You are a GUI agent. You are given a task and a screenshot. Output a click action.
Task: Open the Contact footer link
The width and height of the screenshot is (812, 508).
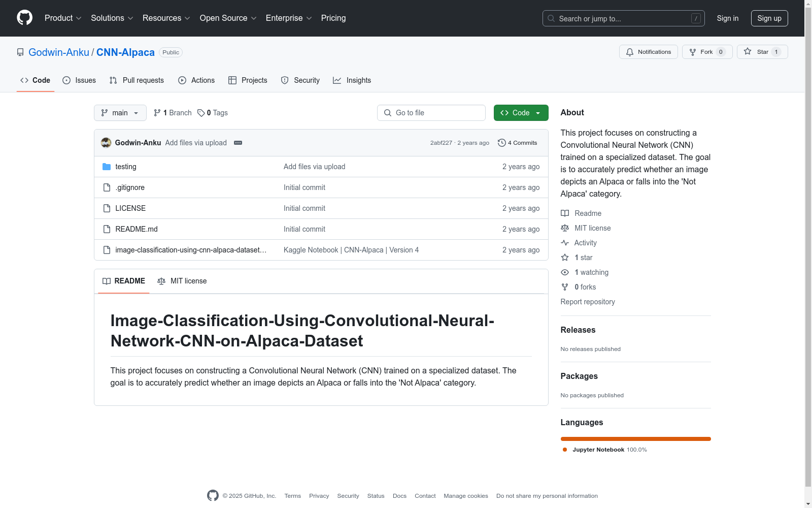coord(425,496)
